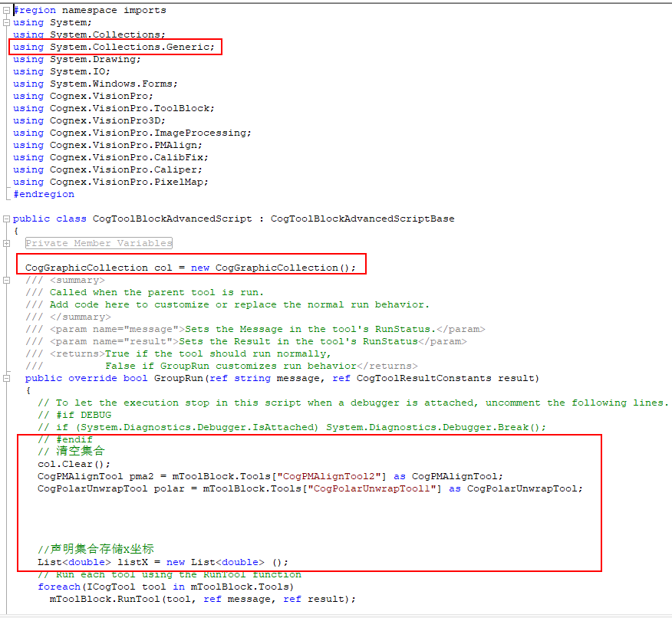Viewport: 672px width, 618px height.
Task: Click the 'To let the execution stop' comment line
Action: (x=353, y=403)
